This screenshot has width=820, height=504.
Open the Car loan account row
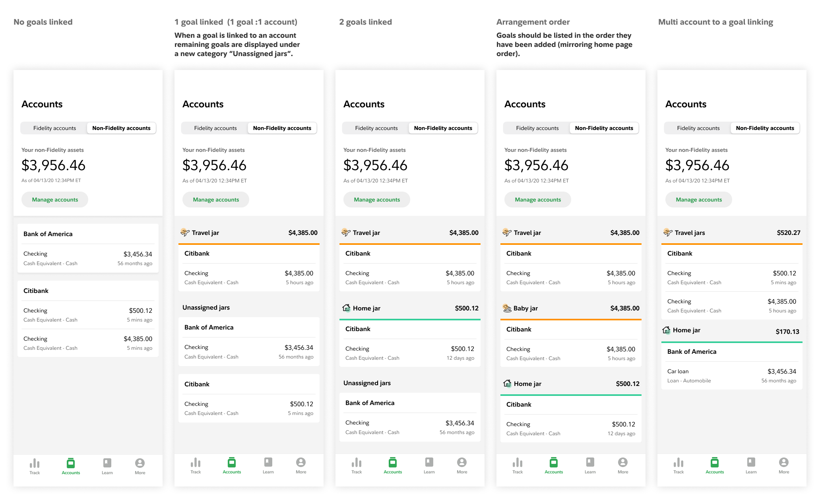(x=731, y=376)
